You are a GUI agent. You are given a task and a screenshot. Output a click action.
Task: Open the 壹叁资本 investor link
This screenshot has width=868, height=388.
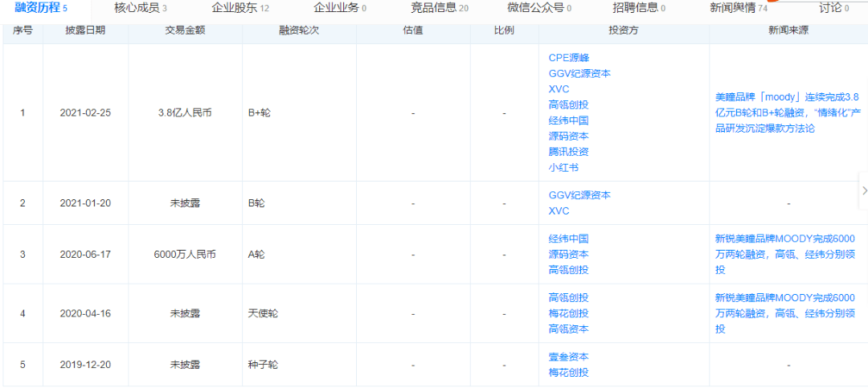point(568,357)
